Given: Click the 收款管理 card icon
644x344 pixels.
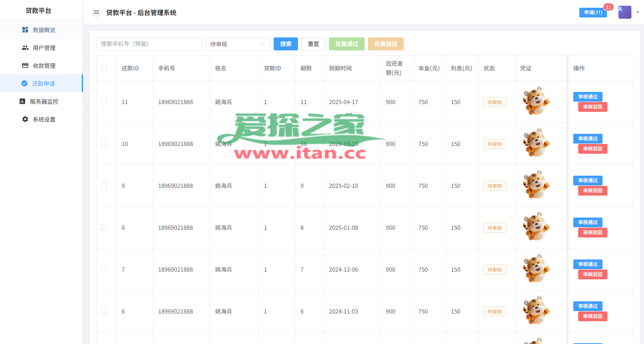Looking at the screenshot, I should 25,65.
